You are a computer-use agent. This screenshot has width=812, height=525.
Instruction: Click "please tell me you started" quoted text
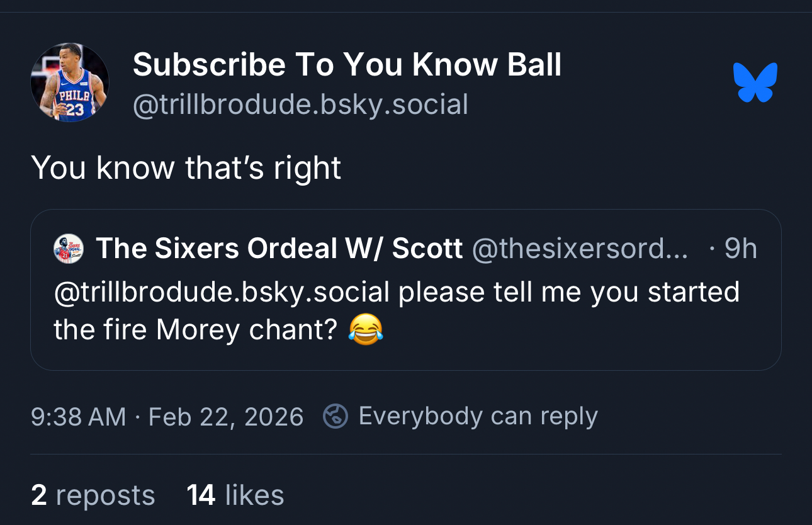coord(568,292)
